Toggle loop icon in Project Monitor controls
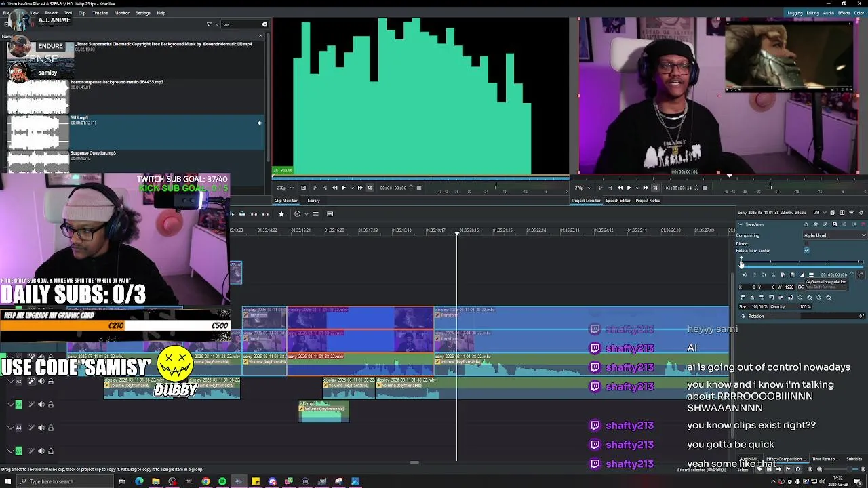The image size is (868, 488). point(655,188)
